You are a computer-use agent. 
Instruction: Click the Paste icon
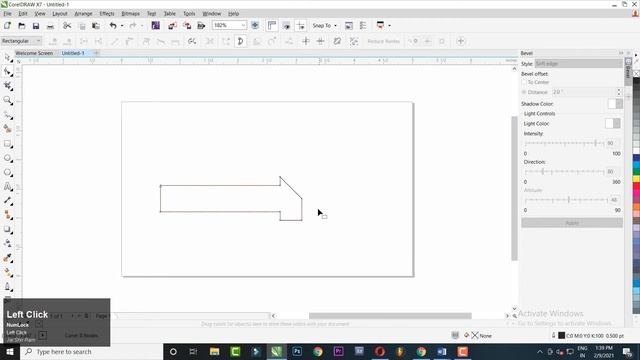(96, 26)
